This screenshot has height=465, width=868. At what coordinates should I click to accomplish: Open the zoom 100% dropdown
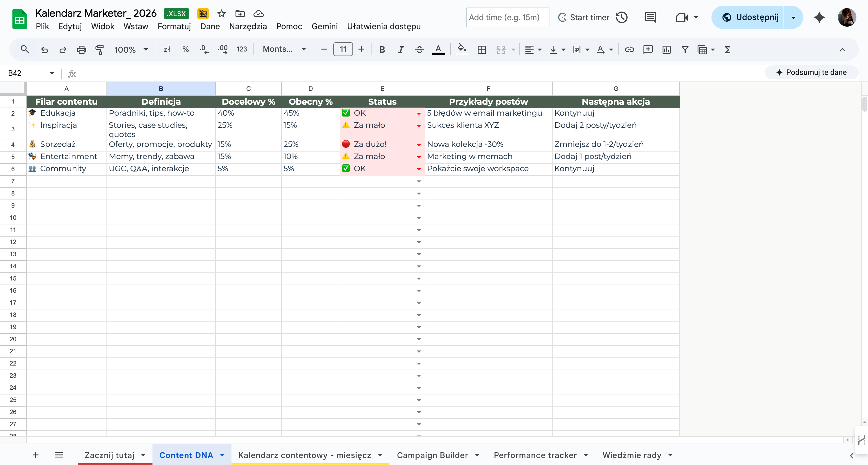coord(131,49)
